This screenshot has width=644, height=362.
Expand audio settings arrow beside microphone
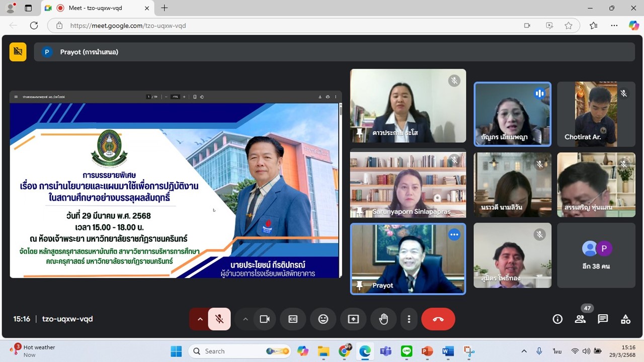point(200,319)
